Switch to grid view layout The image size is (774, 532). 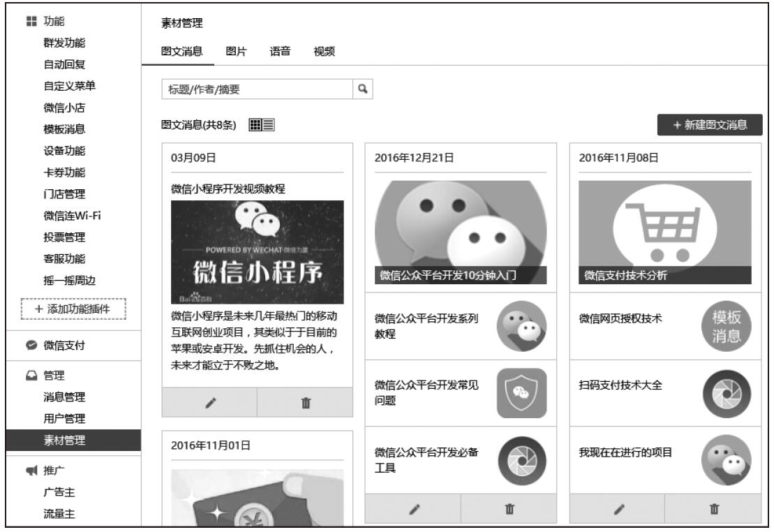(x=255, y=125)
